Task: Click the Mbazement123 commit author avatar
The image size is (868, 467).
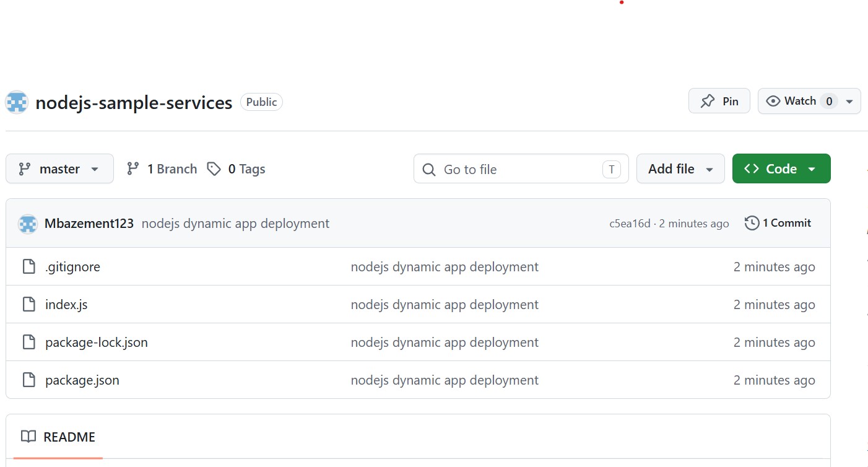Action: (x=28, y=224)
